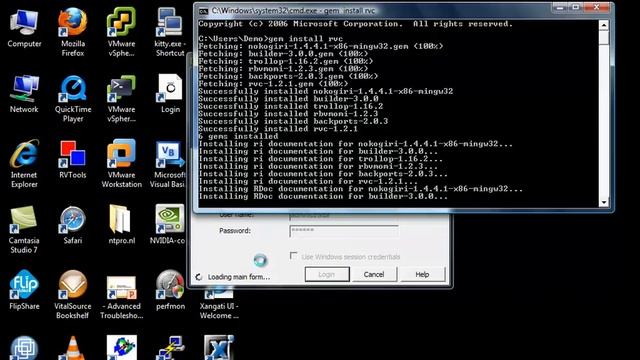Click the cmd.exe title bar icon
640x360 pixels.
pos(203,11)
